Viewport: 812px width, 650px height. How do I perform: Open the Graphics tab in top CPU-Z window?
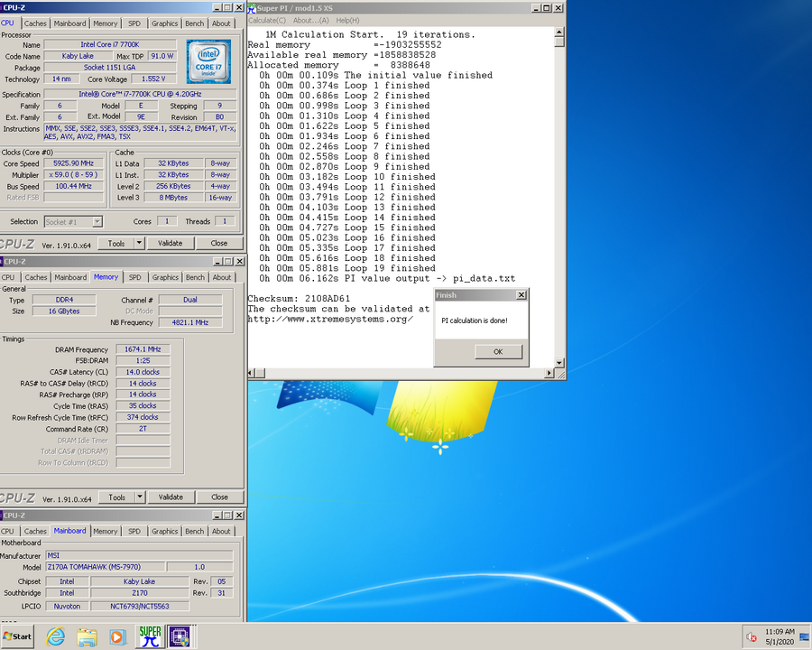[x=165, y=23]
